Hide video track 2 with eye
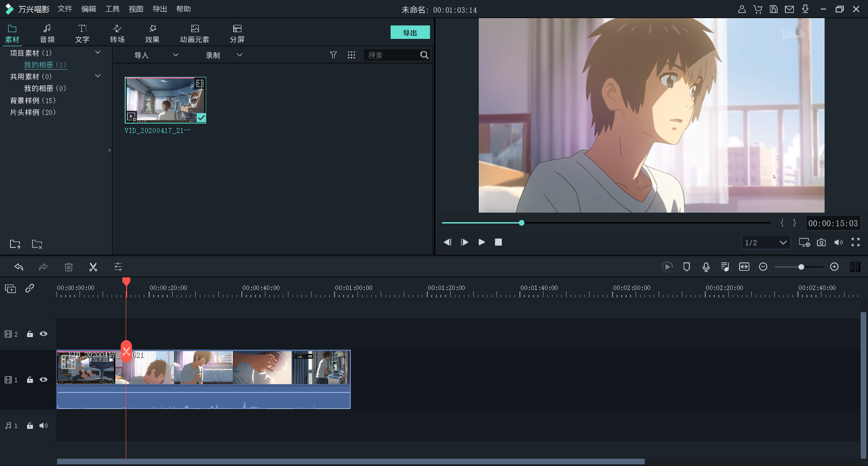The image size is (868, 466). 43,334
